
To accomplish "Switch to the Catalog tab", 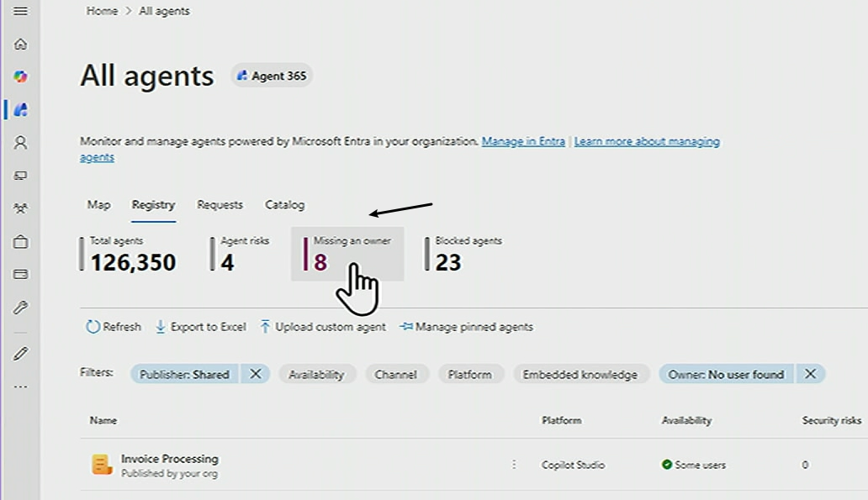I will coord(284,205).
